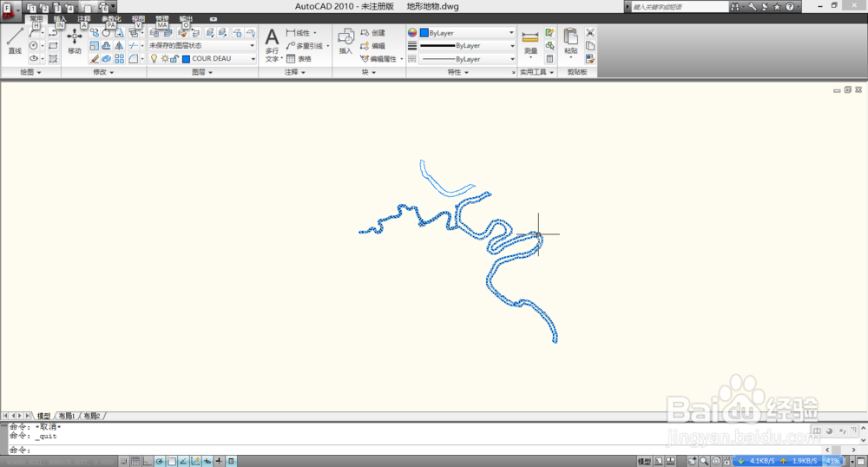Click the wrench icon in the title bar
This screenshot has height=467, width=868.
pos(753,7)
